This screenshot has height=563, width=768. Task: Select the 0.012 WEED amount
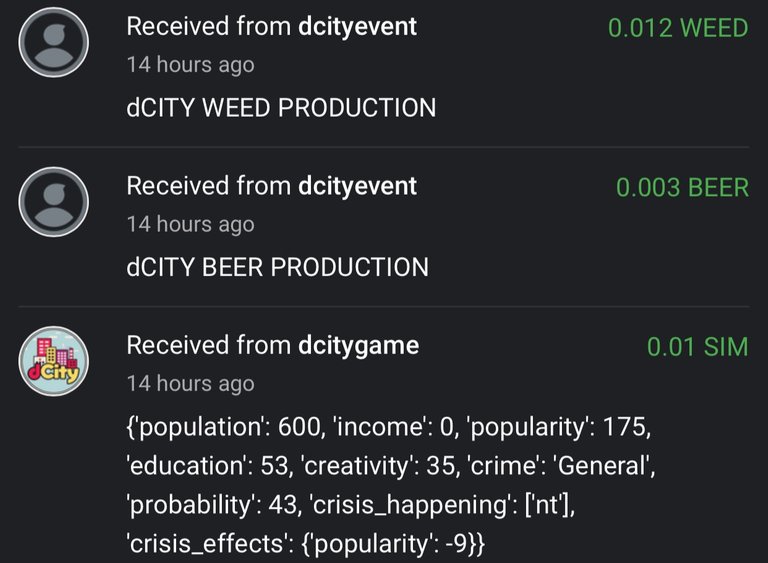(678, 27)
